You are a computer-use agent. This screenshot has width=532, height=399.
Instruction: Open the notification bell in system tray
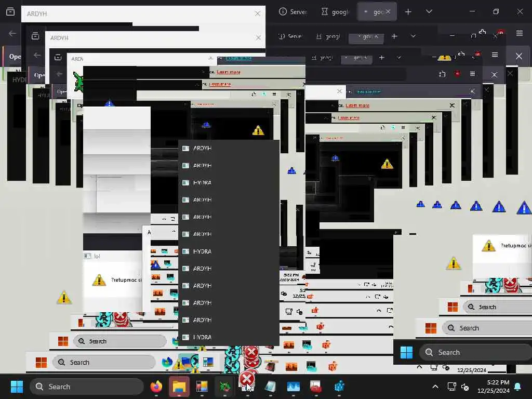[x=518, y=387]
